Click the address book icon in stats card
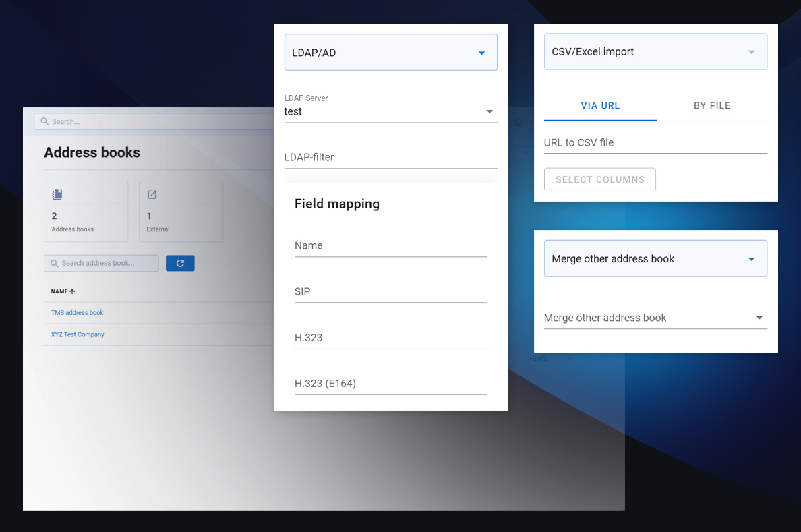The image size is (801, 532). 57,195
